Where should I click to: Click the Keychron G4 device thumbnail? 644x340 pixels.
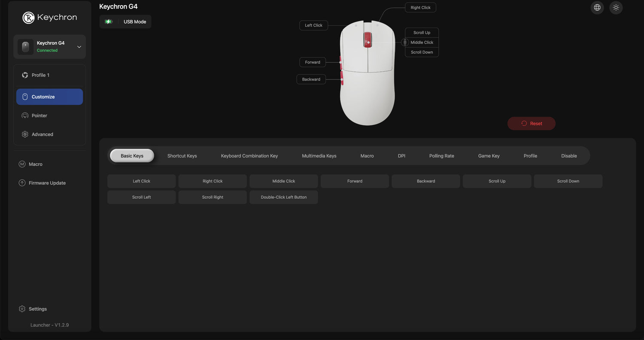coord(25,47)
